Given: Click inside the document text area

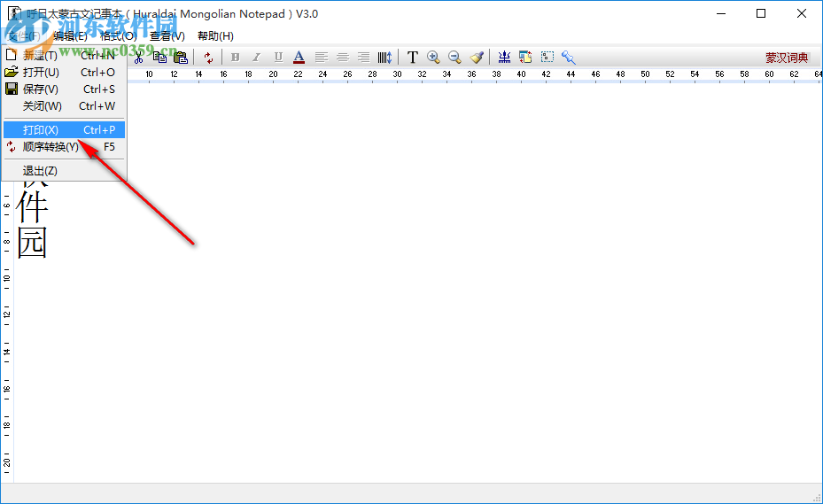Looking at the screenshot, I should tap(420, 283).
